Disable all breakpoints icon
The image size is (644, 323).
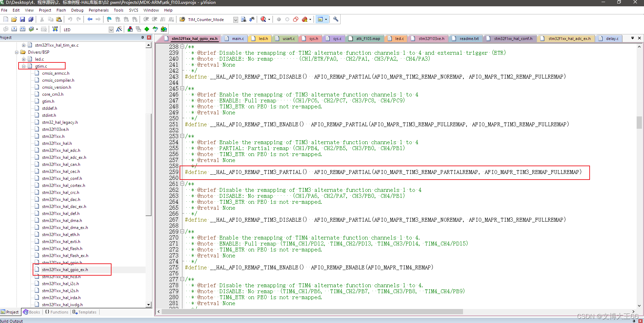pyautogui.click(x=296, y=19)
